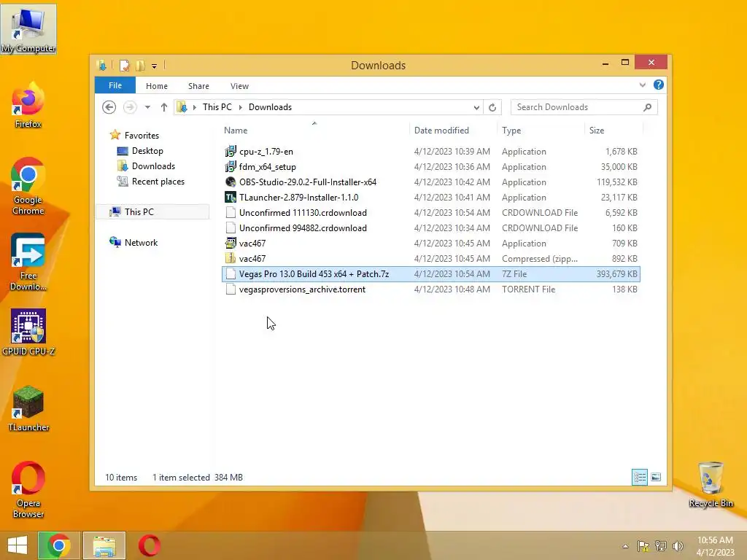Open the Share ribbon tab
This screenshot has height=560, width=747.
tap(198, 86)
